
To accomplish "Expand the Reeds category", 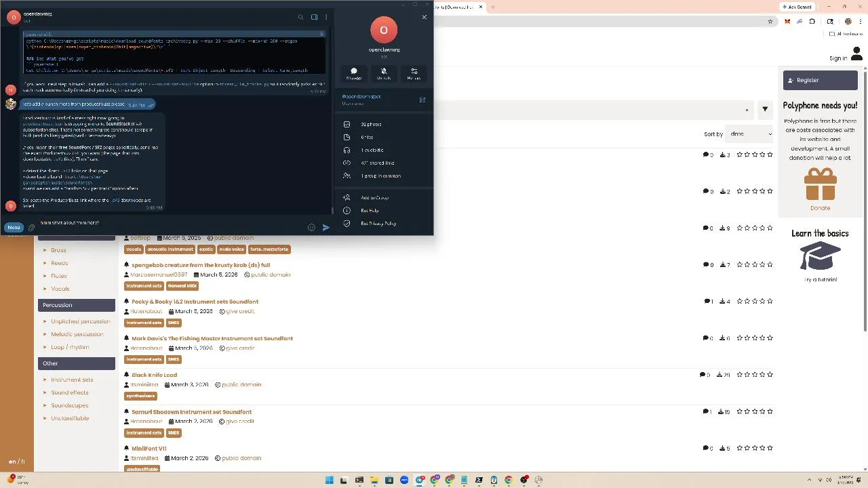I will [x=59, y=263].
